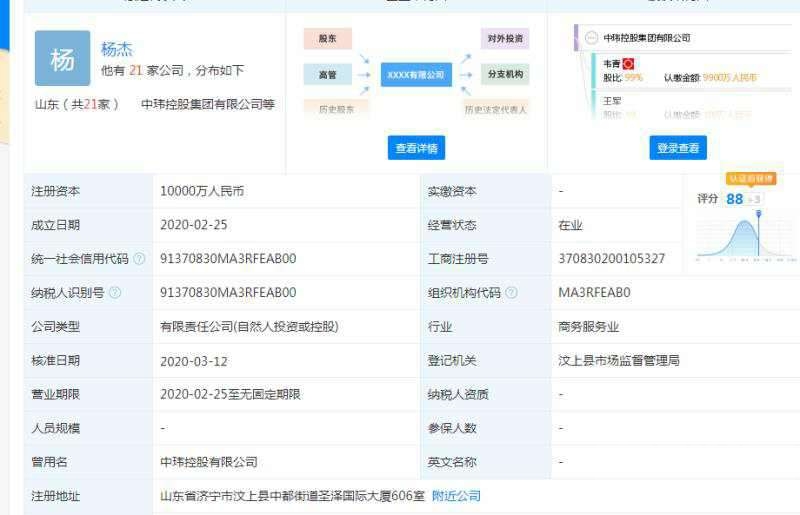This screenshot has width=800, height=515.
Task: Select the 分支机构 box in diagram
Action: (x=506, y=74)
